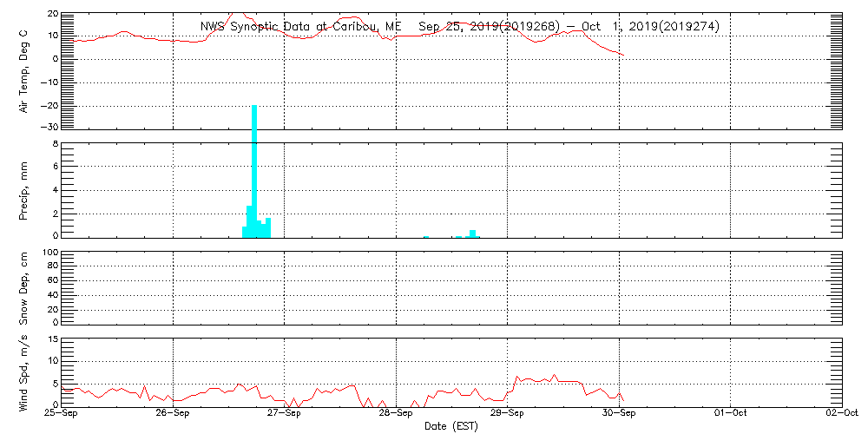Image resolution: width=868 pixels, height=434 pixels.
Task: Click the 30-Sep date label
Action: click(x=619, y=414)
